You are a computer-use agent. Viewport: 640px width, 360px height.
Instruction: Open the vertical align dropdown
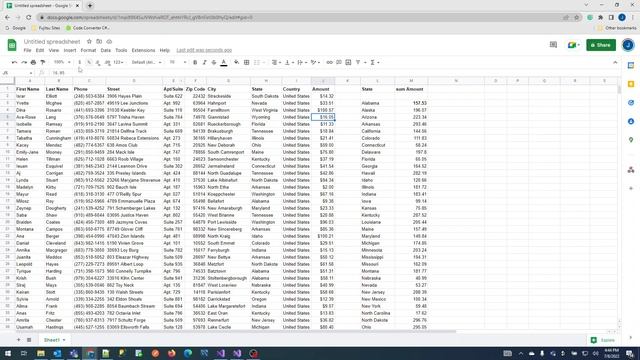[x=289, y=62]
